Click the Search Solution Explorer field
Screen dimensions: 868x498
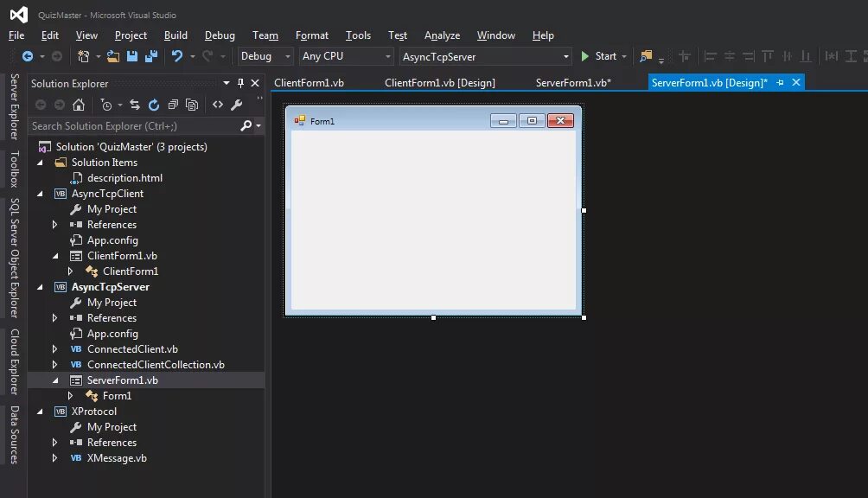pyautogui.click(x=133, y=125)
